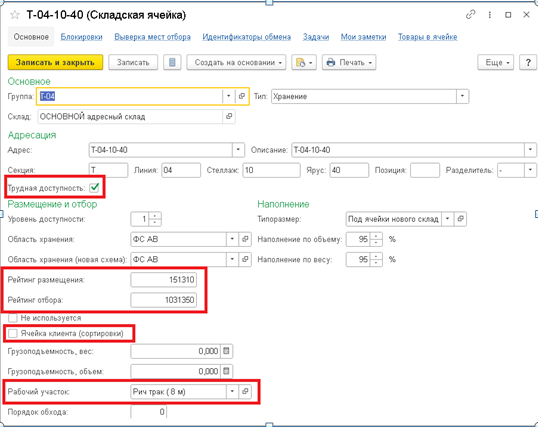
Task: Expand the Тип Хранение dropdown
Action: [x=462, y=96]
